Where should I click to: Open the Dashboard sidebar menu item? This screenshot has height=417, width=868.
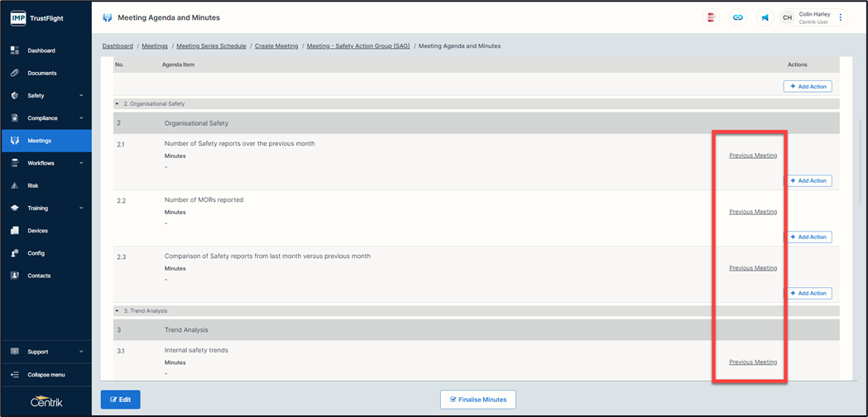[41, 50]
